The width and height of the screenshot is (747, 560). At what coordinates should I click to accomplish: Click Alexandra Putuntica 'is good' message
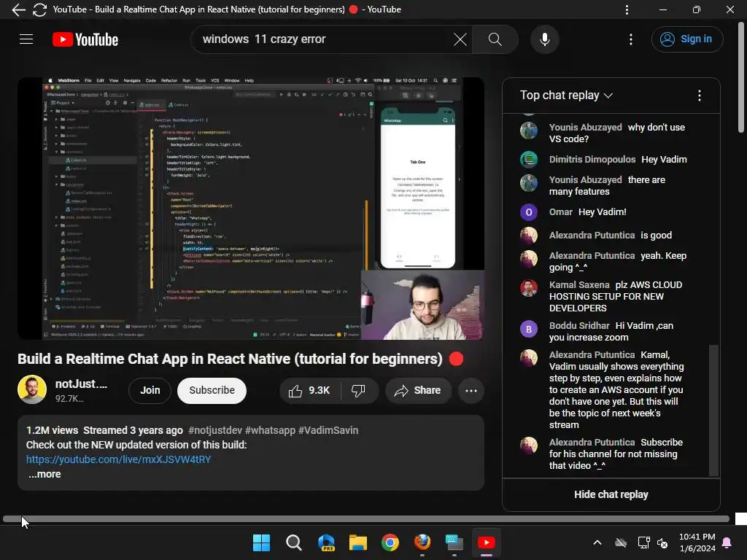coord(656,236)
